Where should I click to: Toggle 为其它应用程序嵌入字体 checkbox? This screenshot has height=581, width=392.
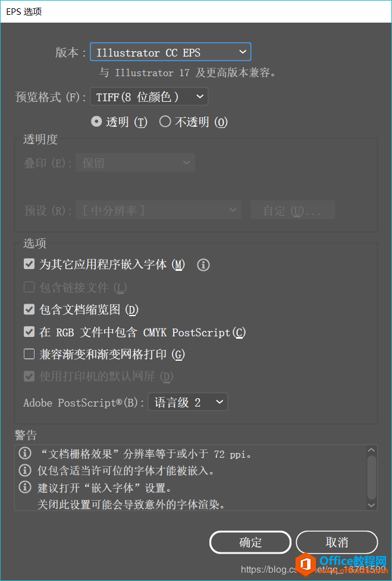coord(29,264)
